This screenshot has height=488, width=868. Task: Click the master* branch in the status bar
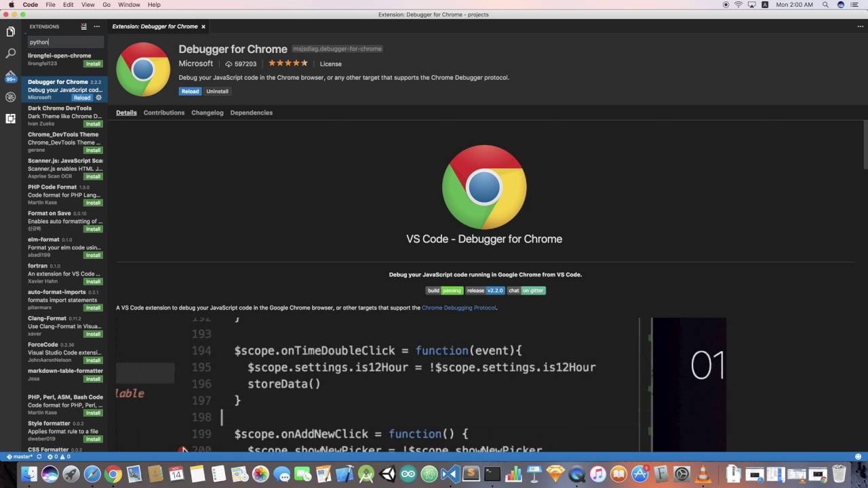[x=20, y=457]
